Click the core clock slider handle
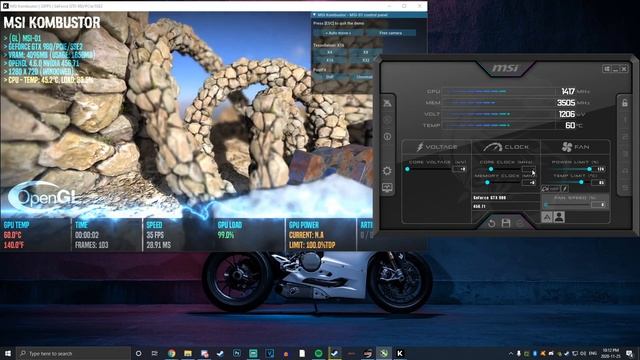Image resolution: width=640 pixels, height=360 pixels. 491,169
